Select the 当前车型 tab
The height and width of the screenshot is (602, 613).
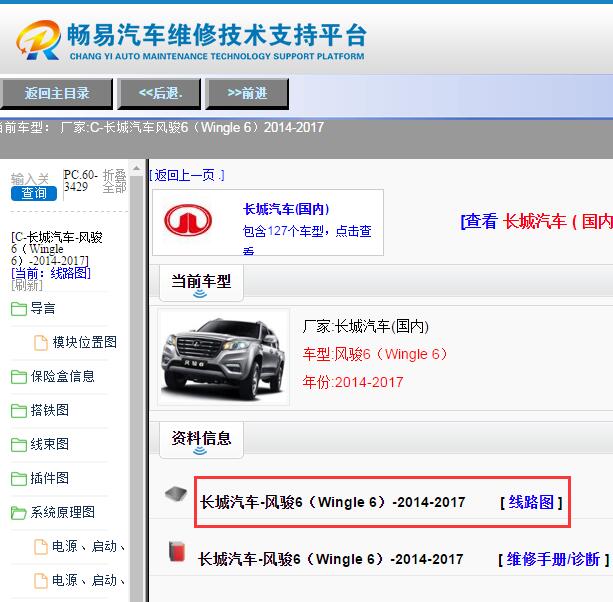201,282
